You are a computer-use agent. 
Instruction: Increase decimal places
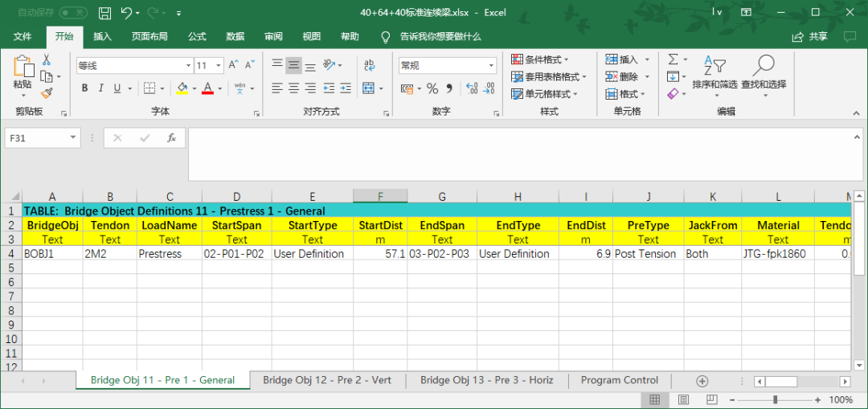click(473, 88)
